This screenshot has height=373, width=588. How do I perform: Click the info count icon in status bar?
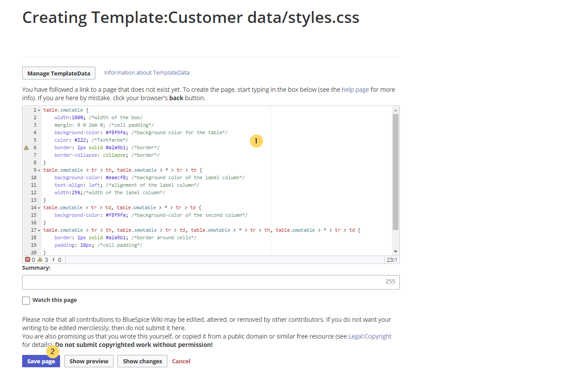pos(53,260)
